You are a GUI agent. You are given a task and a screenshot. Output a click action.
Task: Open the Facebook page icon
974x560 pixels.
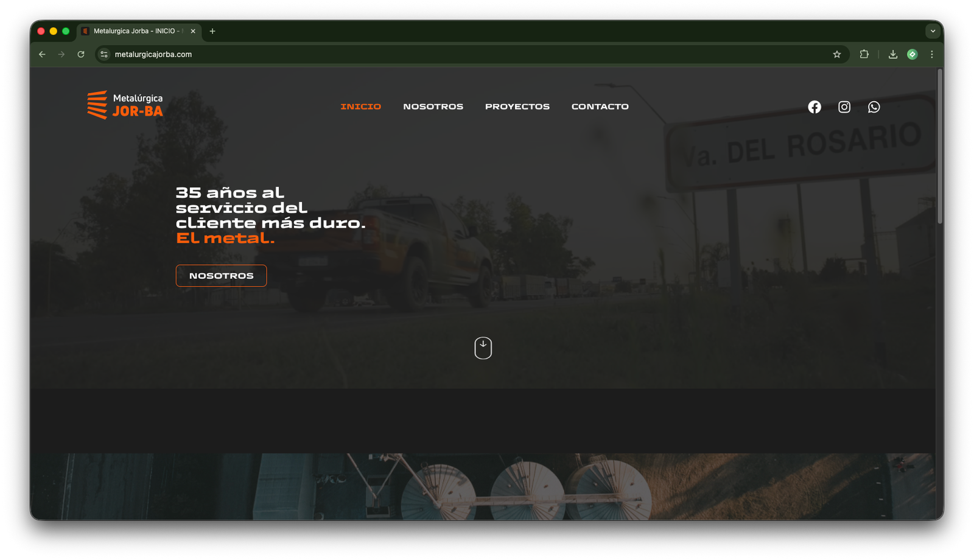[815, 107]
